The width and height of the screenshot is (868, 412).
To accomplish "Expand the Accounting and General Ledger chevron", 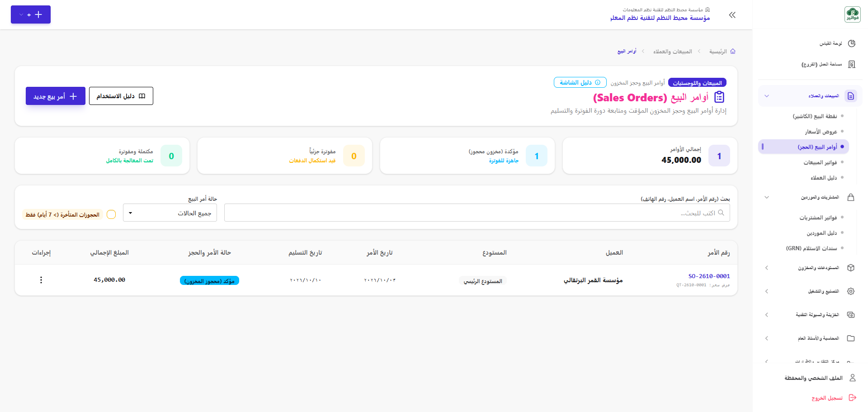I will coord(767,338).
